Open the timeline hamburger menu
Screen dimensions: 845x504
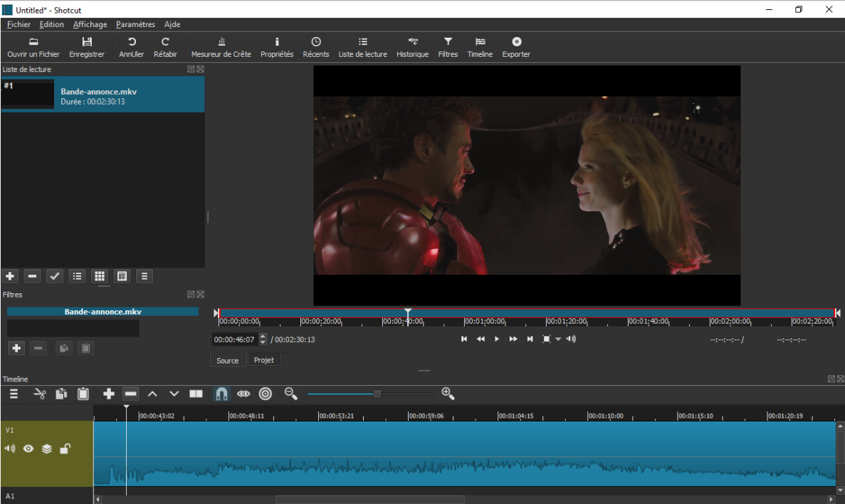point(14,394)
